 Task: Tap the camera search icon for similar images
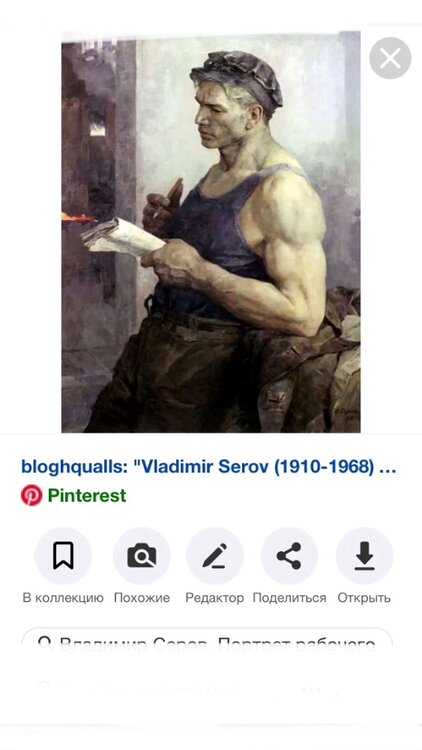click(x=142, y=555)
